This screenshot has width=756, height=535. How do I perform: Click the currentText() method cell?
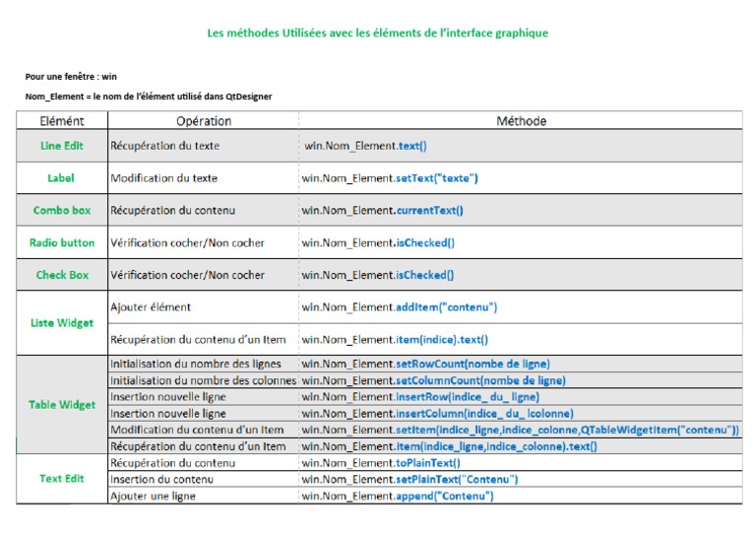383,210
